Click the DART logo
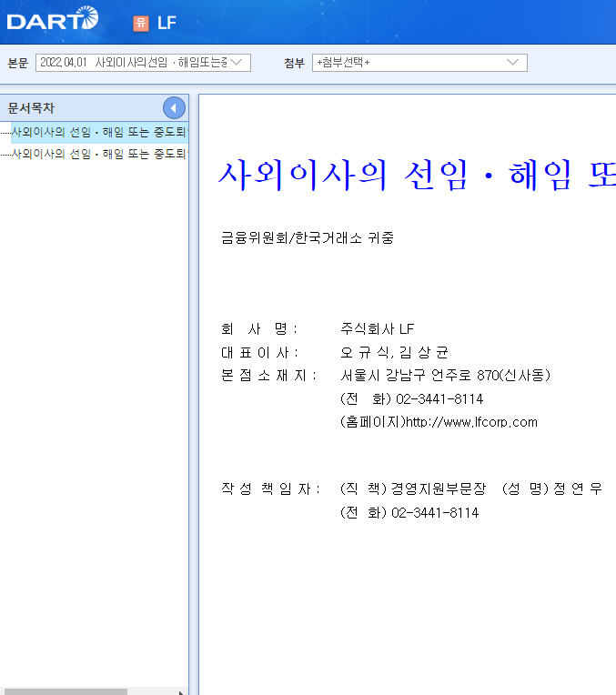 click(53, 18)
